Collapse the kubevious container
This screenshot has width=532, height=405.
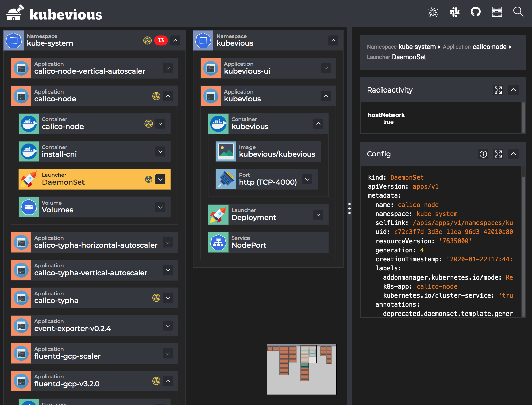point(318,124)
